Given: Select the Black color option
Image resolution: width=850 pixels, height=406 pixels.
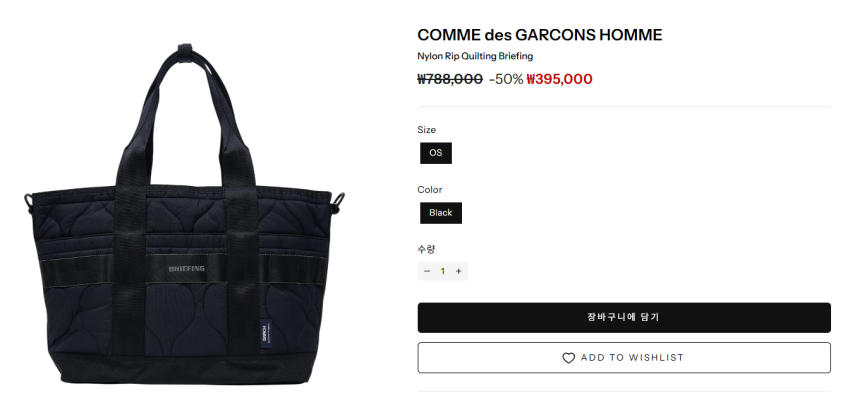Looking at the screenshot, I should tap(441, 212).
